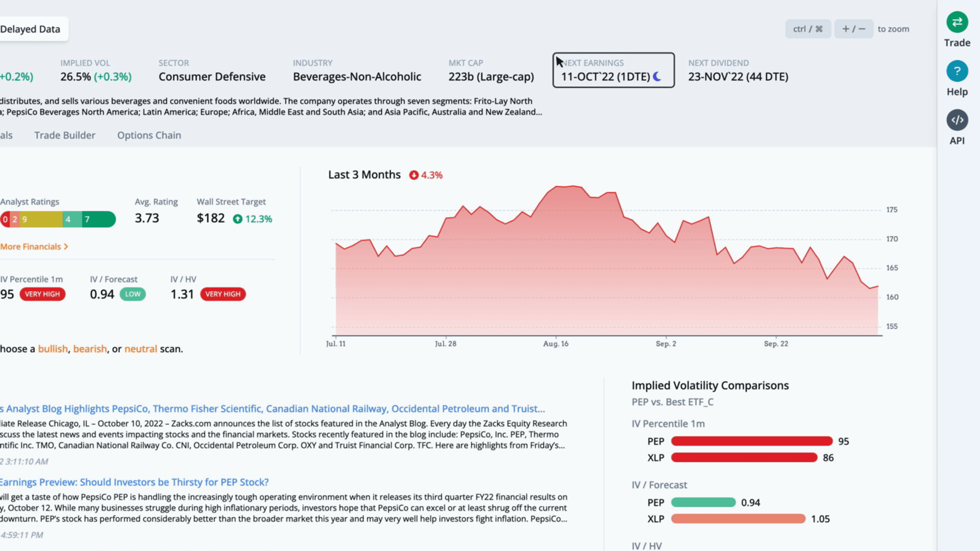Switch to the Options Chain tab
Image resolution: width=980 pixels, height=551 pixels.
pos(149,135)
